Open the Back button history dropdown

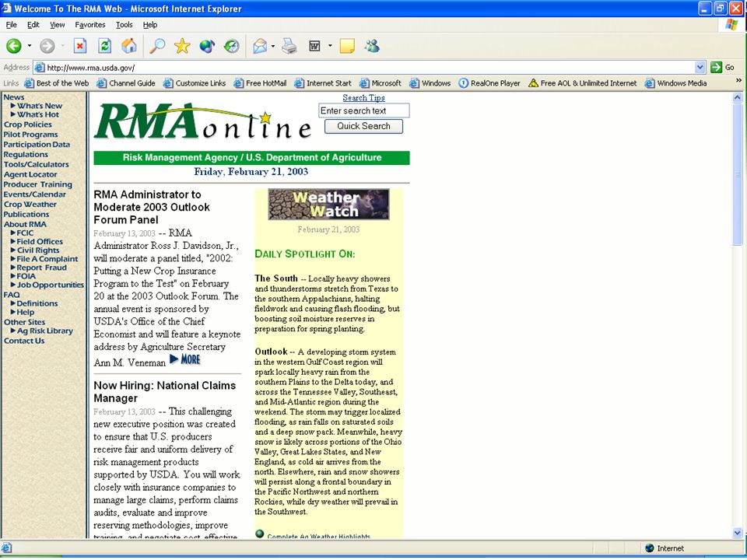(30, 46)
